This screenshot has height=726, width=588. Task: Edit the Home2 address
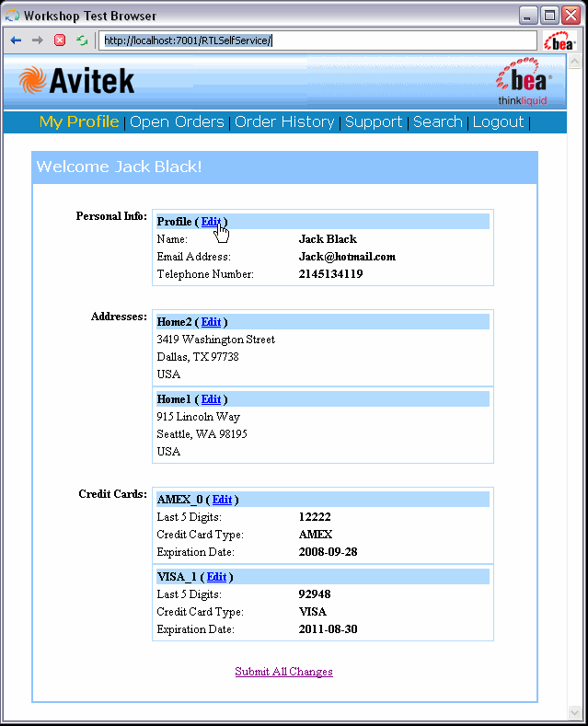(x=211, y=322)
